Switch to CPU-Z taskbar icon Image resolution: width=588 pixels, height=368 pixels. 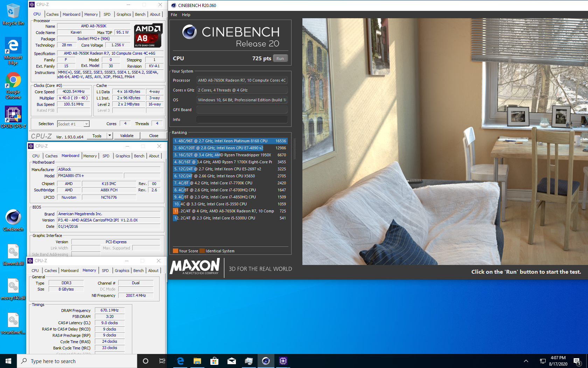283,361
